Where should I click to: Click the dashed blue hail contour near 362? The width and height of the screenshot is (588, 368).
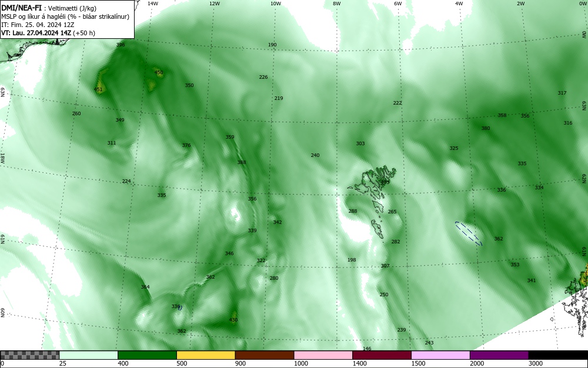coord(469,233)
